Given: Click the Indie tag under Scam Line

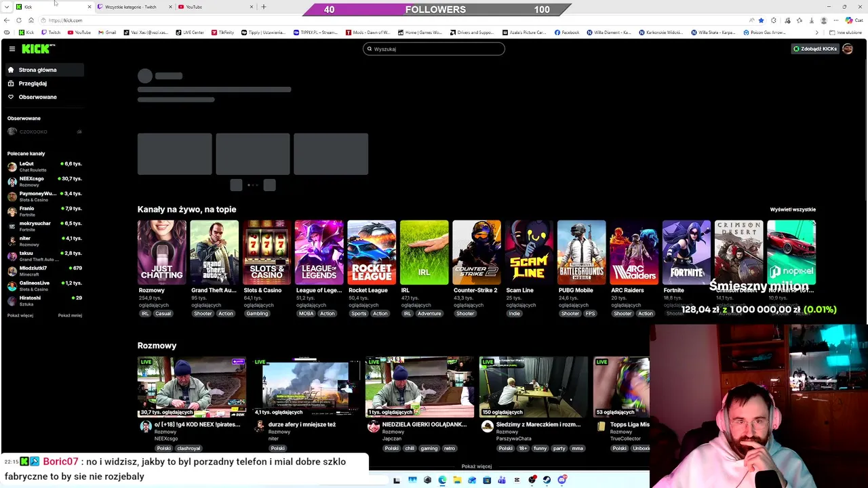Looking at the screenshot, I should click(x=515, y=314).
